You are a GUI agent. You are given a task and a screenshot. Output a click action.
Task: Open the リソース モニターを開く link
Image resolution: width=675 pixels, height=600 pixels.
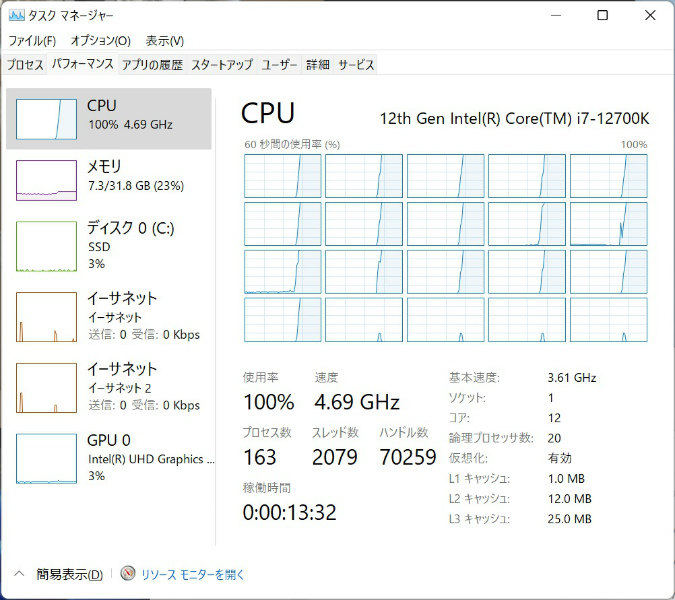[x=192, y=574]
